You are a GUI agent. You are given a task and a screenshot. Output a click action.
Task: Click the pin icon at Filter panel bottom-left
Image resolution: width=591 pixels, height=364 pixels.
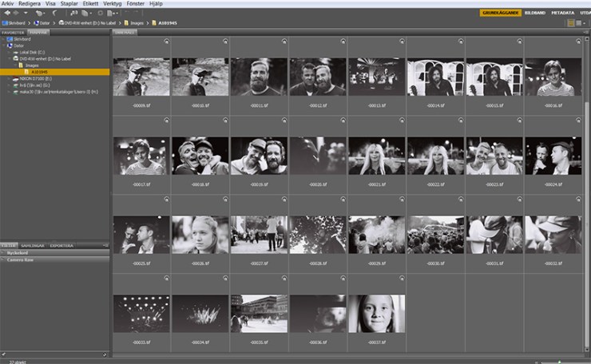pyautogui.click(x=4, y=354)
